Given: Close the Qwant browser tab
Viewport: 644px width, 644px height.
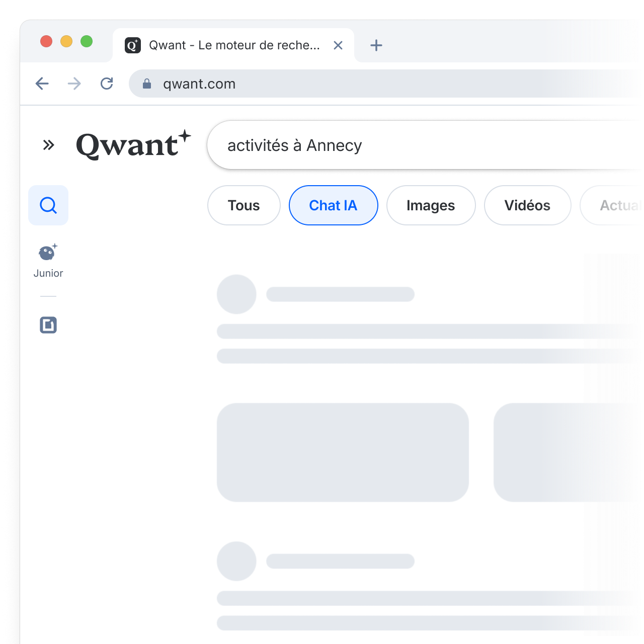Looking at the screenshot, I should coord(338,45).
